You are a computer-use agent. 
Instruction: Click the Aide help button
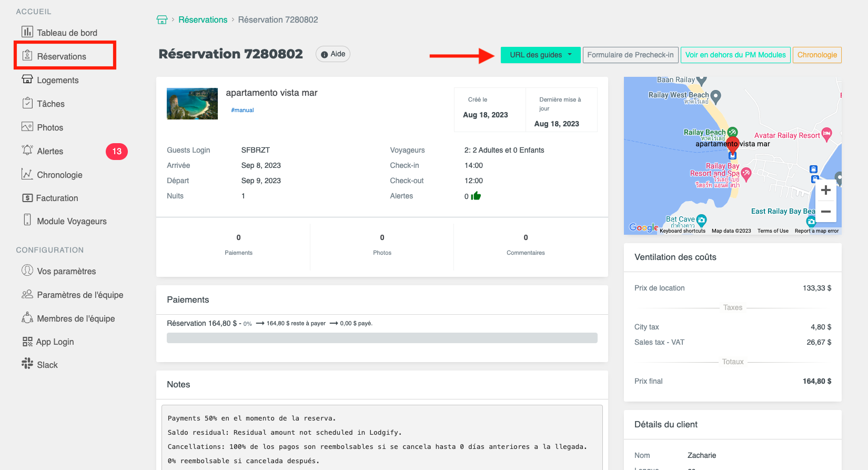coord(333,54)
